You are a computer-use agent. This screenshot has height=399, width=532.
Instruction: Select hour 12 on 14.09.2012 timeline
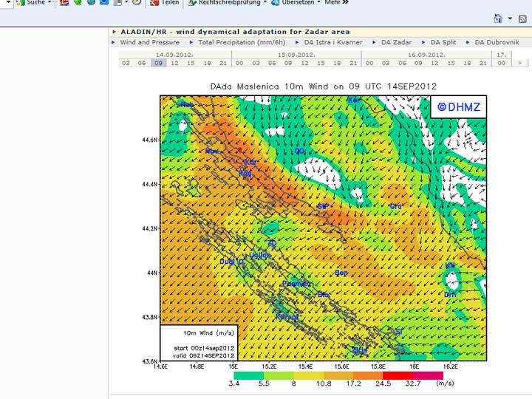point(174,64)
